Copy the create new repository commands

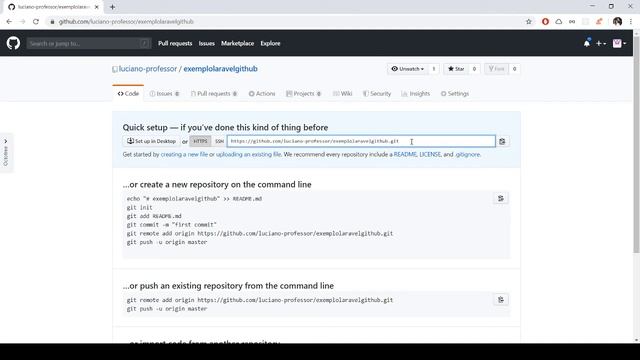(x=500, y=198)
